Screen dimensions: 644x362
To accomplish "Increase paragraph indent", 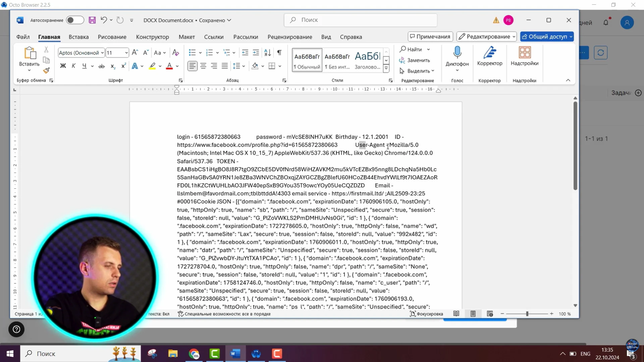I will tap(256, 53).
